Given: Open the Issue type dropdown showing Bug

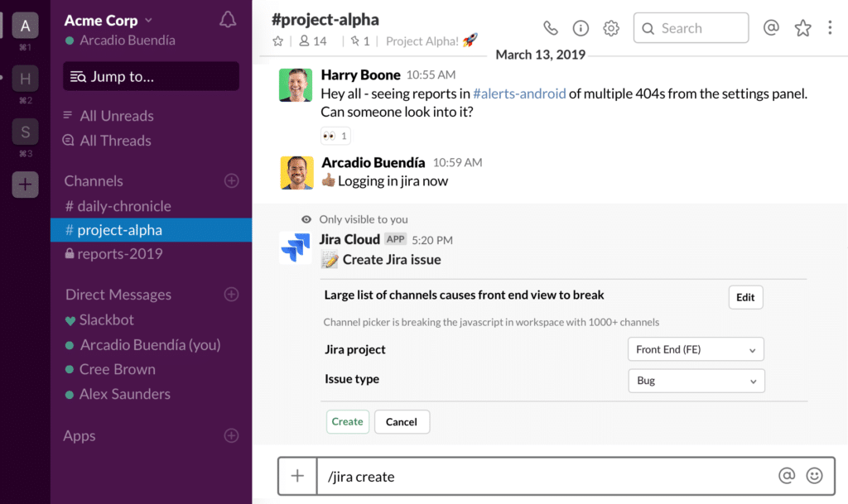Looking at the screenshot, I should click(x=696, y=381).
